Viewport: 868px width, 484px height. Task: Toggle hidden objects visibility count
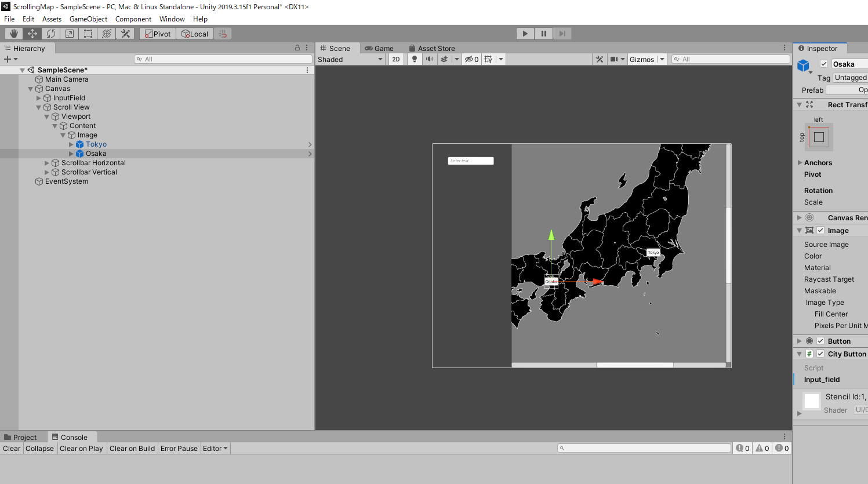pos(471,59)
